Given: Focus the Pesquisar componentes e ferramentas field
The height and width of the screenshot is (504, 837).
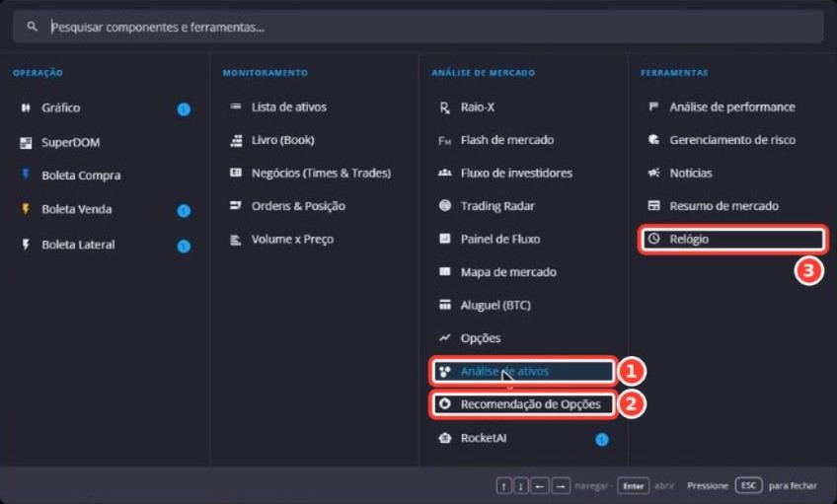Looking at the screenshot, I should point(418,27).
